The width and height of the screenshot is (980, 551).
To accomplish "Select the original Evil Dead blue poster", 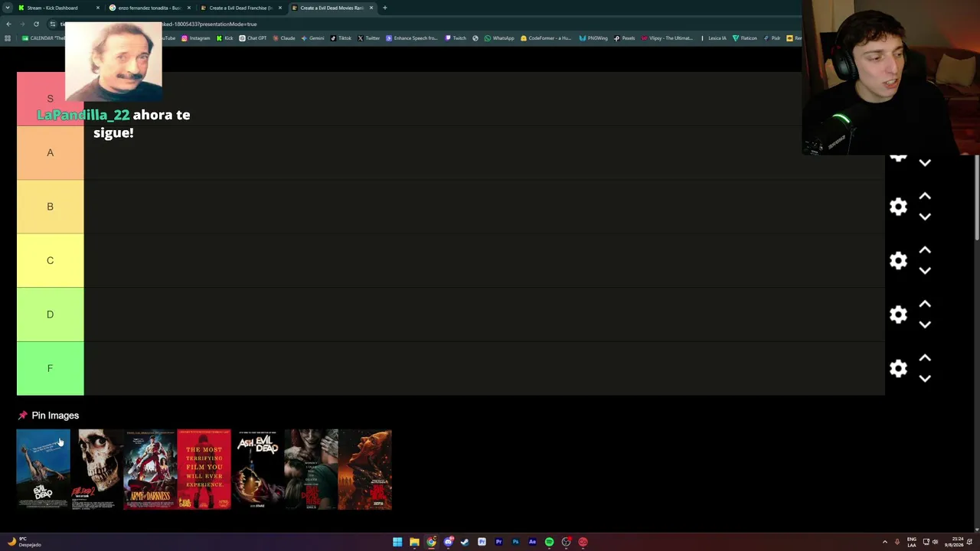I will click(43, 469).
